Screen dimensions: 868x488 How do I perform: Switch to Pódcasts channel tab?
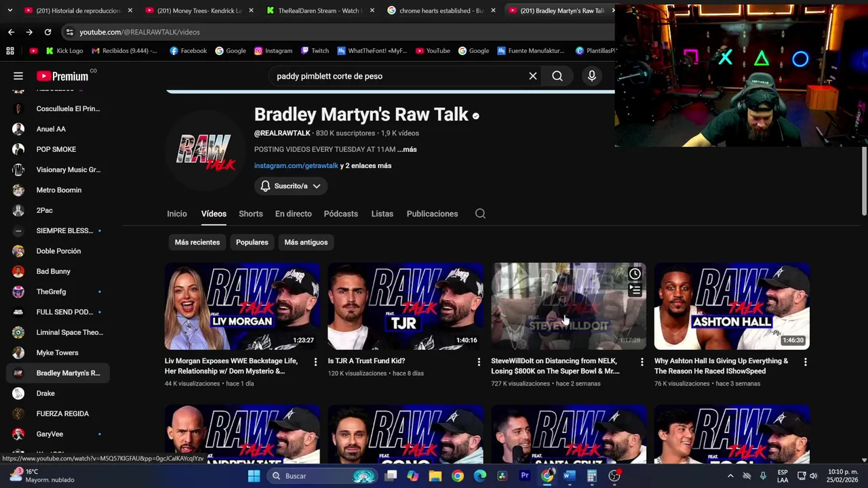(341, 213)
